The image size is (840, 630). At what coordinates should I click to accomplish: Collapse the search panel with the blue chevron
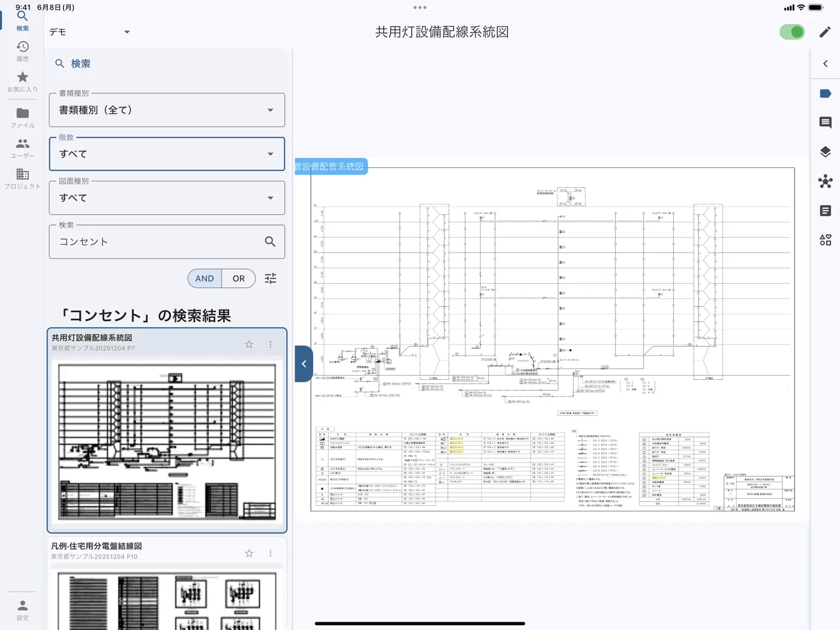[304, 364]
